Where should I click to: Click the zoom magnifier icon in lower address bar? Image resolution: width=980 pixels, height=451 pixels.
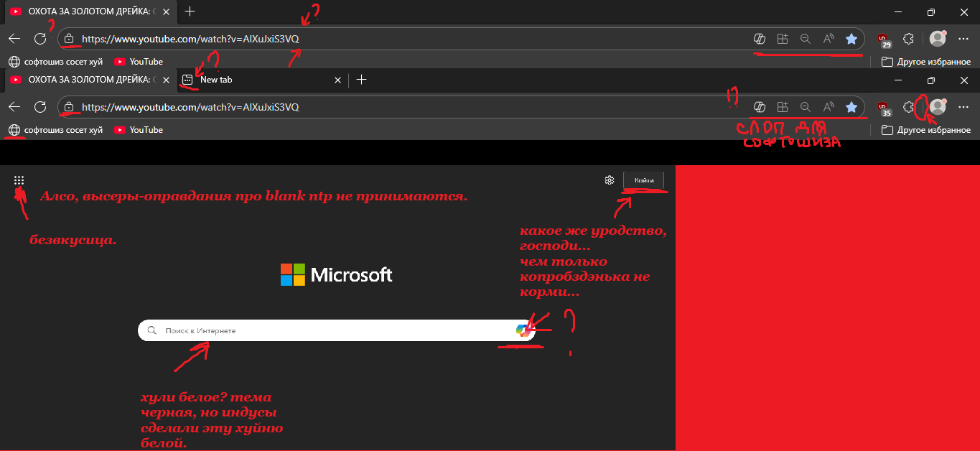click(x=806, y=107)
